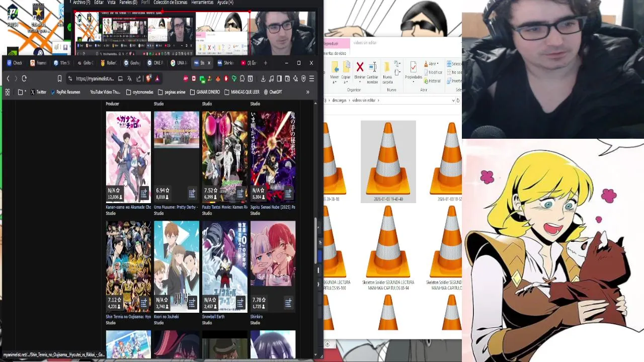This screenshot has height=362, width=644.
Task: Reload the page in the browser
Action: [24, 78]
